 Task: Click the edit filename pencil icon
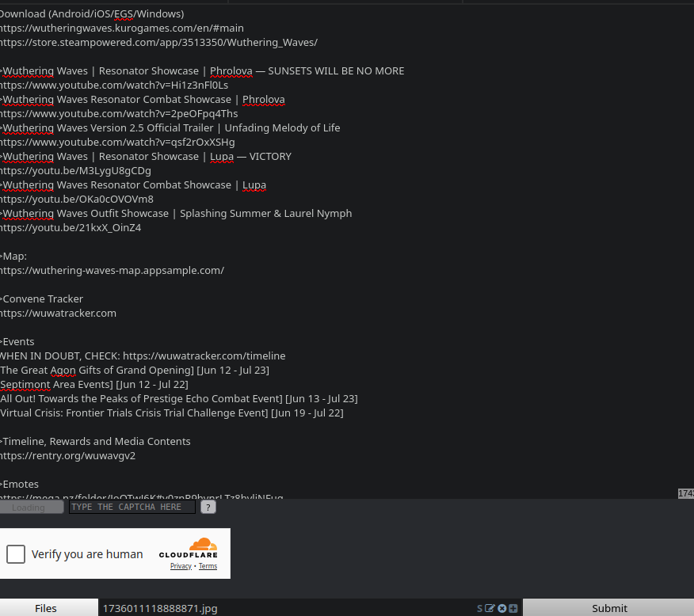490,609
